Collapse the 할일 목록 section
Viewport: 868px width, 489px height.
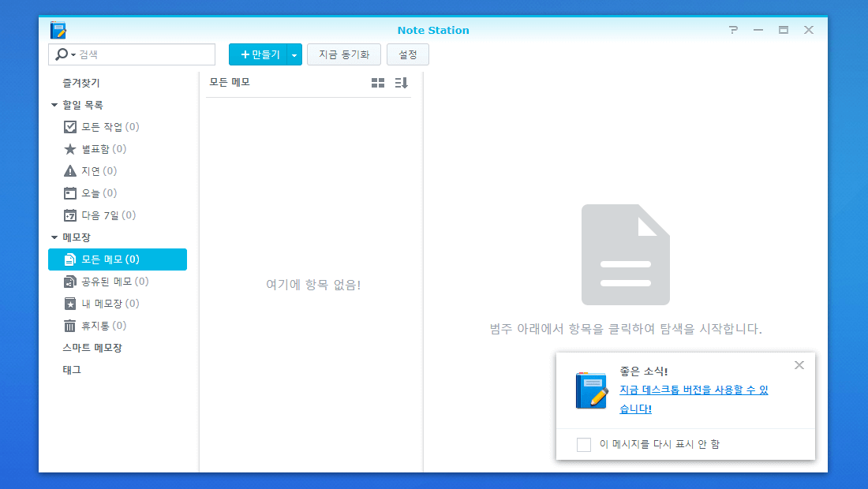pyautogui.click(x=54, y=105)
